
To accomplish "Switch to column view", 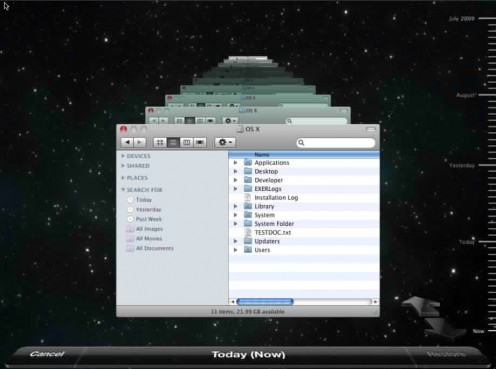I will coord(186,142).
